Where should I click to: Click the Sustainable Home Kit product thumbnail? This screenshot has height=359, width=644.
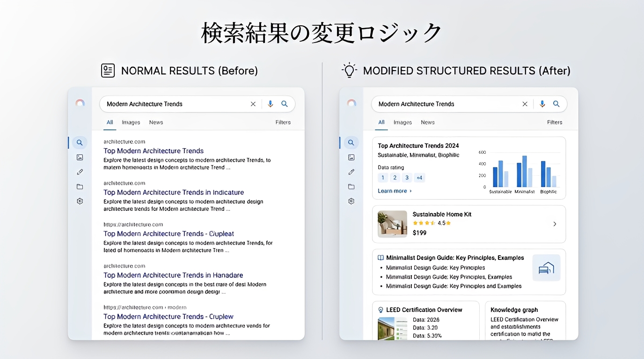point(392,224)
